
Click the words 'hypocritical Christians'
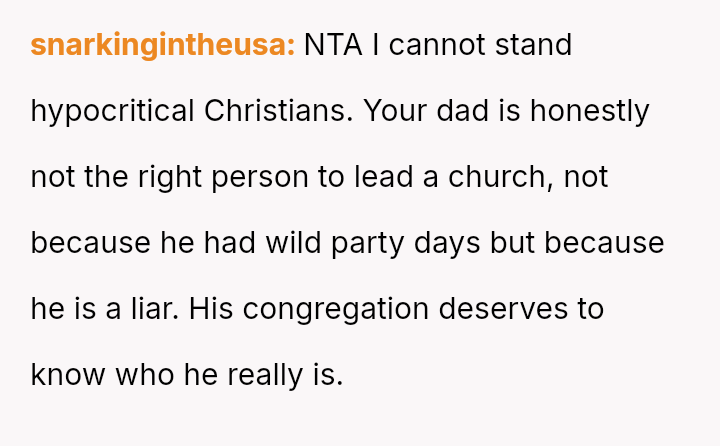(x=192, y=111)
